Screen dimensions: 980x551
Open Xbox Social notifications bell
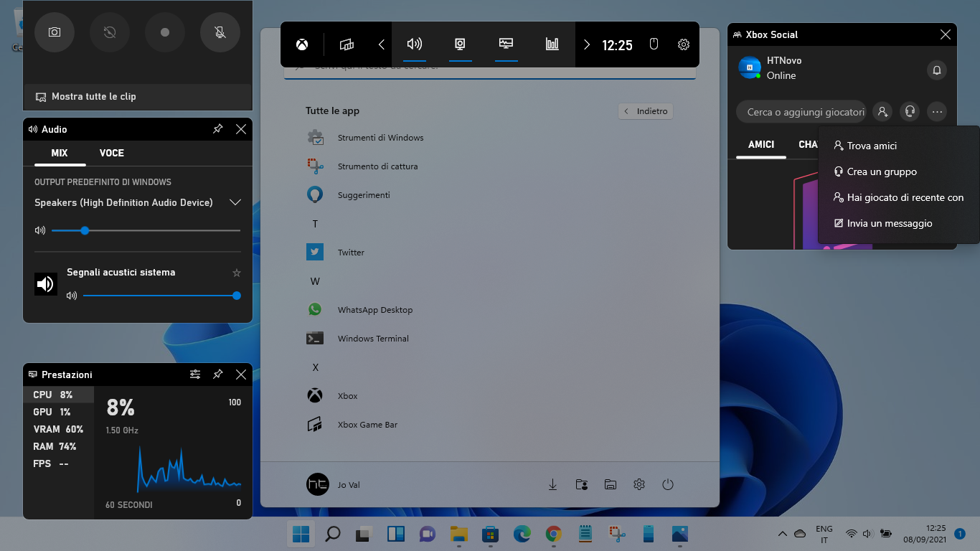click(x=936, y=70)
